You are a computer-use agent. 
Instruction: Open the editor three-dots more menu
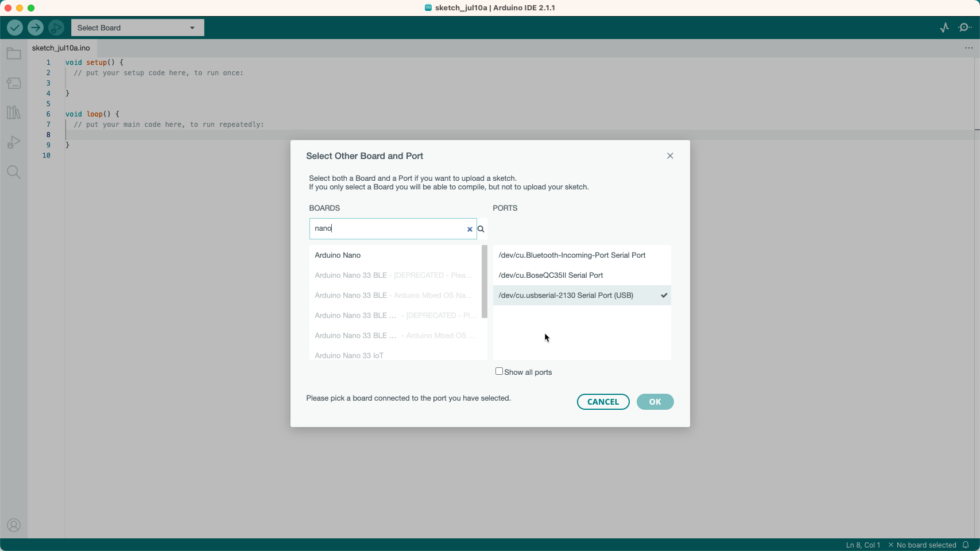(x=969, y=48)
